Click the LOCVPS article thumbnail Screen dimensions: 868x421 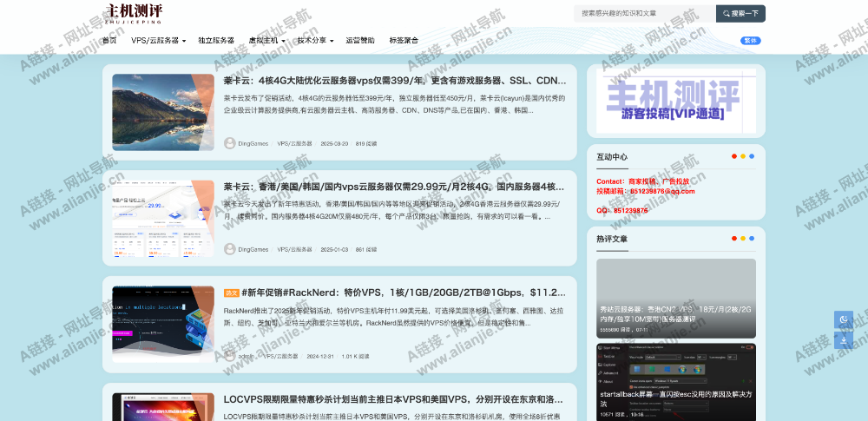pyautogui.click(x=163, y=407)
